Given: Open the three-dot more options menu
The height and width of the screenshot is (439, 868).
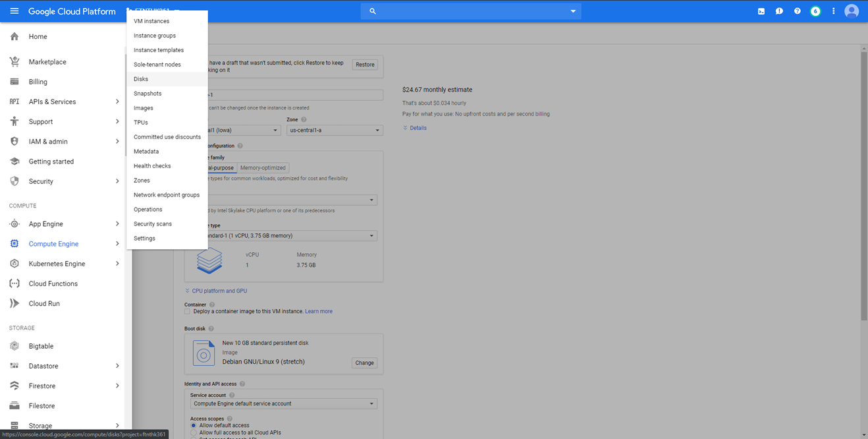Looking at the screenshot, I should coord(833,11).
